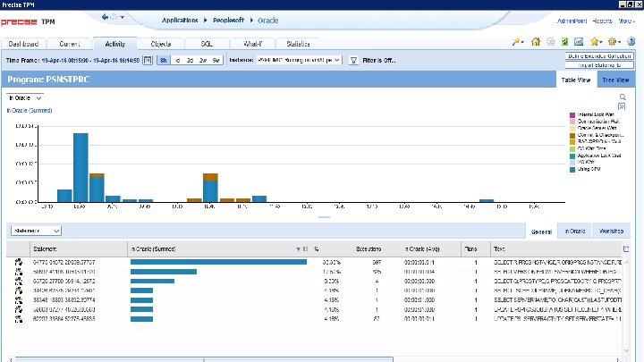Open the More menu in top bar
Image resolution: width=644 pixels, height=362 pixels.
(x=626, y=21)
